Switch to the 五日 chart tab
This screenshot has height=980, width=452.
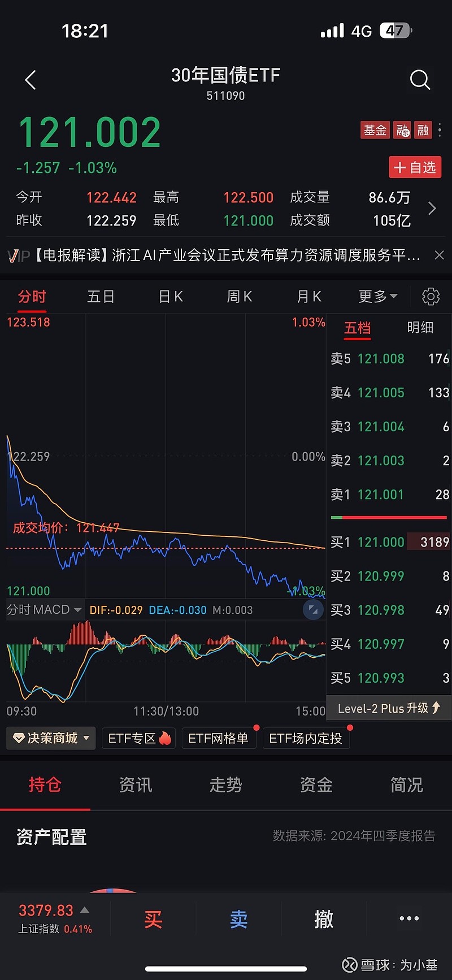click(101, 297)
